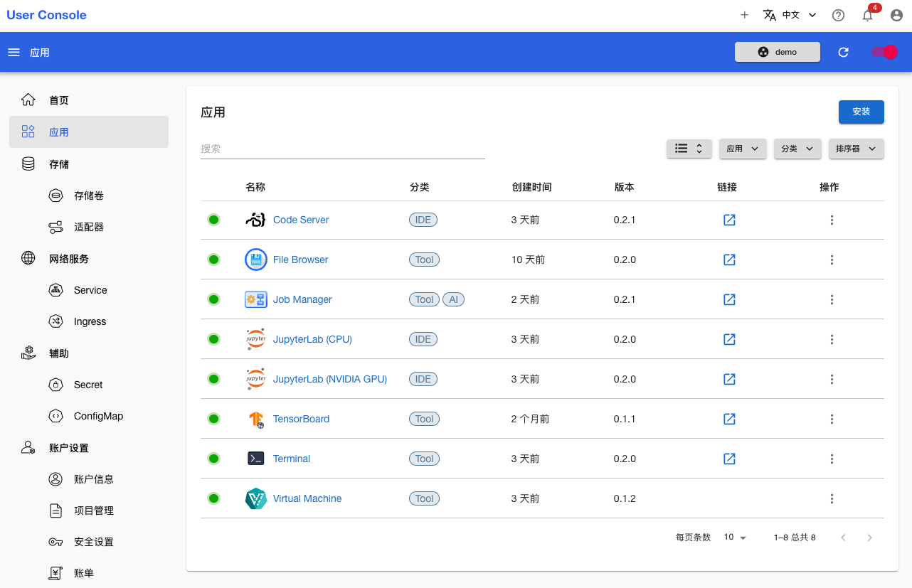This screenshot has height=588, width=912.
Task: Open File Browser actions three-dot menu
Action: tap(832, 260)
